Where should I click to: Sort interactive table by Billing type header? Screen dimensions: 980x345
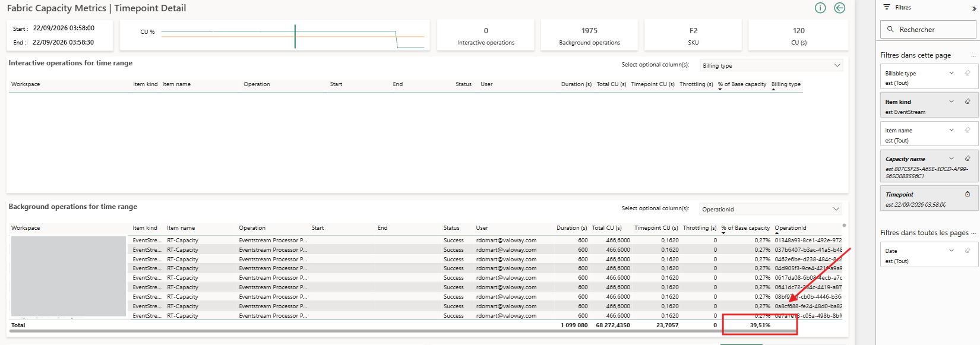tap(786, 84)
